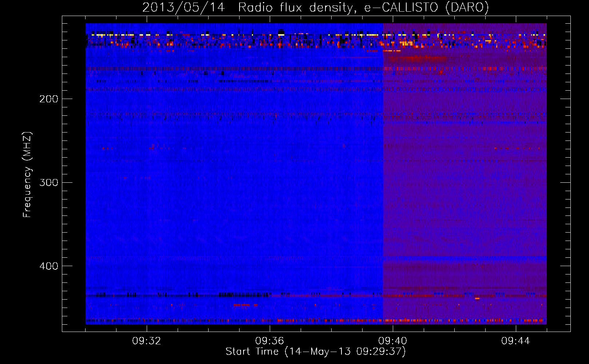The width and height of the screenshot is (589, 364).
Task: Click the 'Frequency (MHZ)' axis title
Action: pyautogui.click(x=27, y=174)
